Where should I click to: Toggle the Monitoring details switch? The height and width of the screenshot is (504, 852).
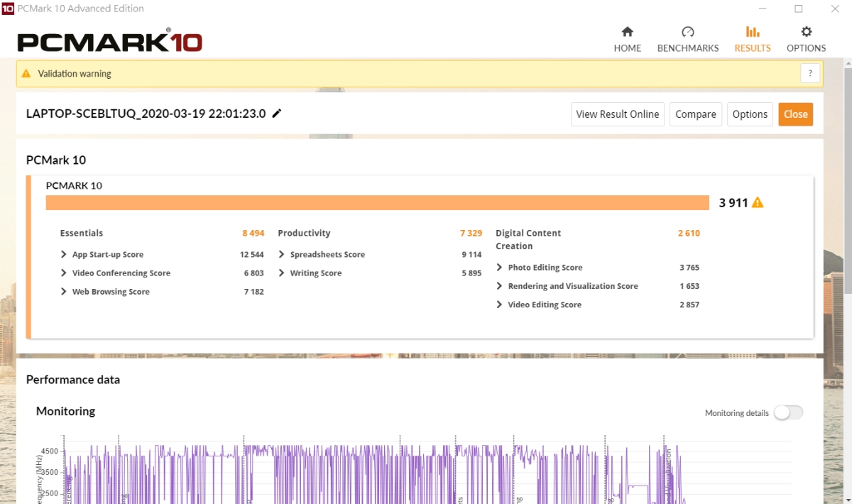click(x=788, y=413)
